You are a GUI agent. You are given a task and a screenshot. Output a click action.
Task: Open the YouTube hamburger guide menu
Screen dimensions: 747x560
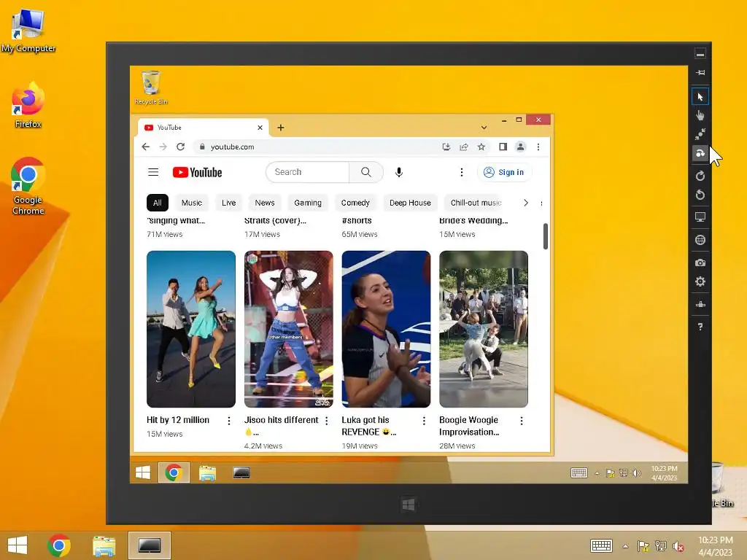(153, 172)
